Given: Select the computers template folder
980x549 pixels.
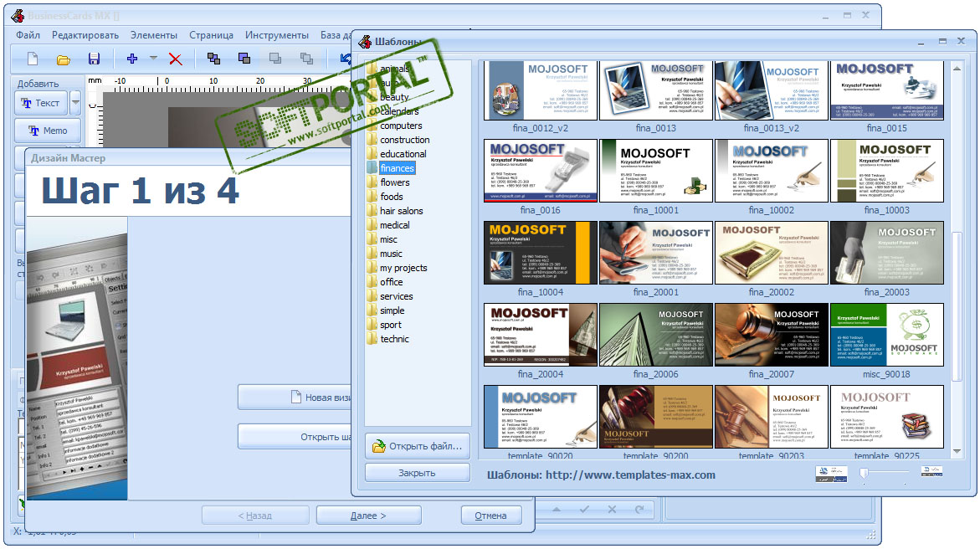Looking at the screenshot, I should tap(401, 126).
